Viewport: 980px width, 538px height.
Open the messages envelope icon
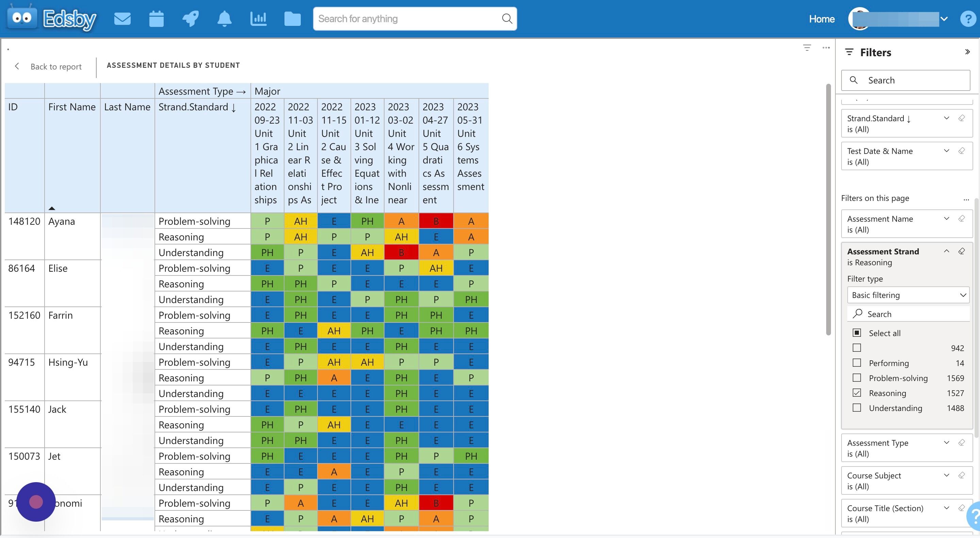click(x=122, y=19)
